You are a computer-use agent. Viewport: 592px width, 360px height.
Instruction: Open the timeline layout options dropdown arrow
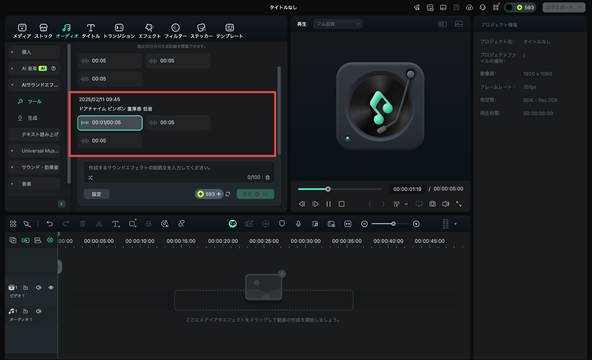tap(455, 224)
